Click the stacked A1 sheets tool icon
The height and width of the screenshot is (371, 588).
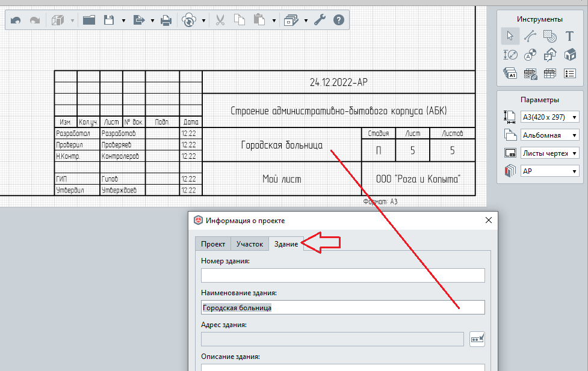[510, 73]
